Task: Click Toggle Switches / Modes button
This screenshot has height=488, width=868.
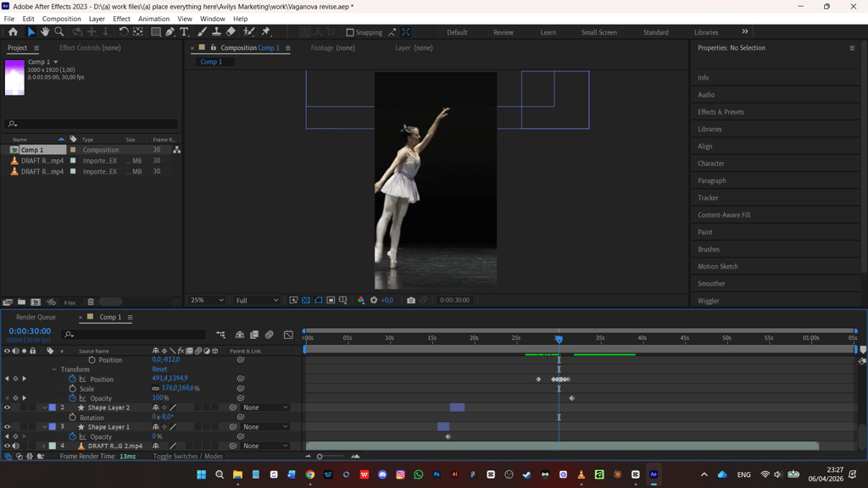Action: [x=187, y=457]
